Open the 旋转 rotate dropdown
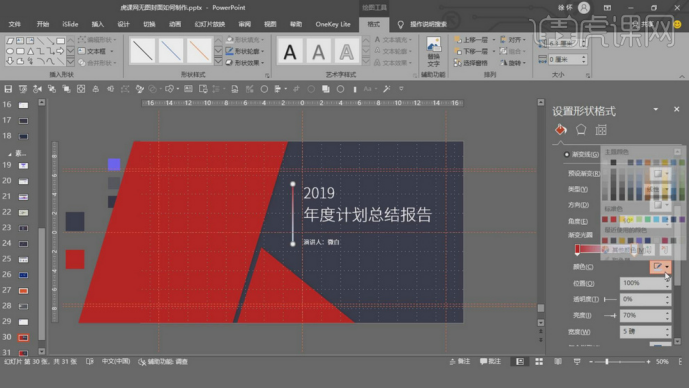 click(513, 63)
